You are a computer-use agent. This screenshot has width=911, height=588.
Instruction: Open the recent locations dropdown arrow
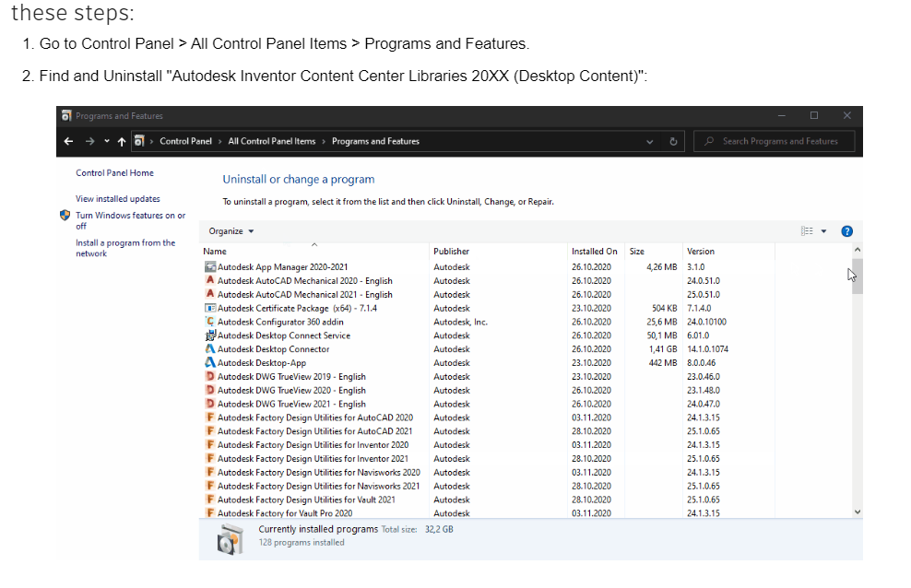[107, 141]
